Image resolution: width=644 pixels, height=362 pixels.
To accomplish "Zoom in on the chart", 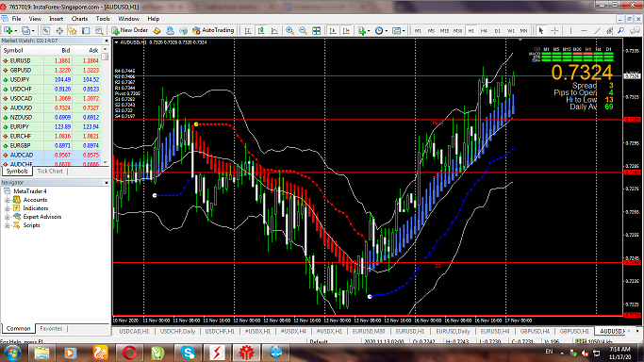I will [x=289, y=31].
